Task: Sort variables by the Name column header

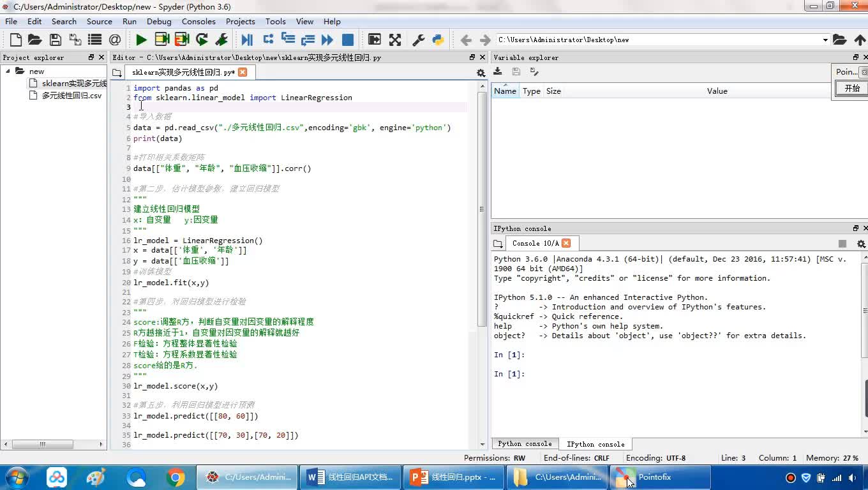Action: coord(505,91)
